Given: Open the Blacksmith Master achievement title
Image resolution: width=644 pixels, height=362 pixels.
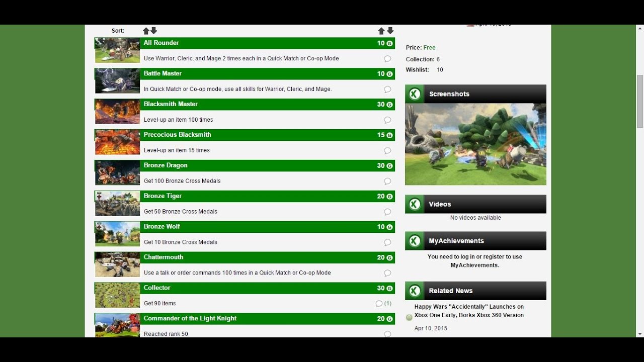Looking at the screenshot, I should point(171,104).
